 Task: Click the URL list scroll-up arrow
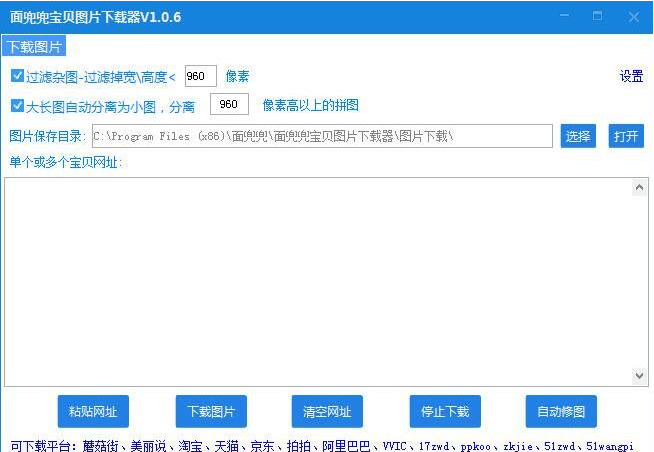click(640, 187)
